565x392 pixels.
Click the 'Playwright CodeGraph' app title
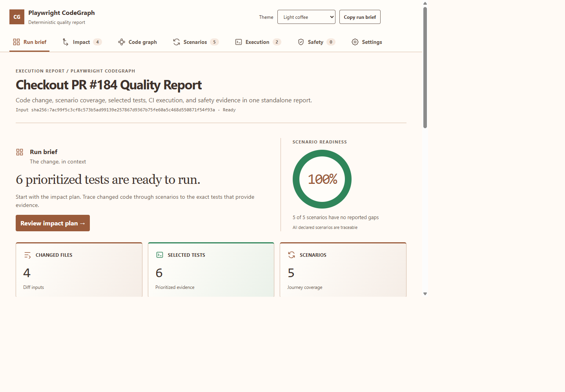[x=62, y=13]
